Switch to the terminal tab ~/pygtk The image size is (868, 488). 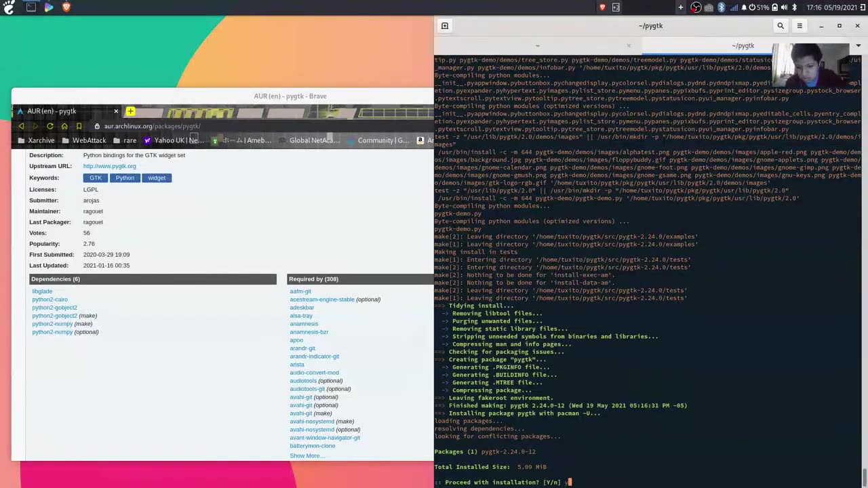click(743, 45)
